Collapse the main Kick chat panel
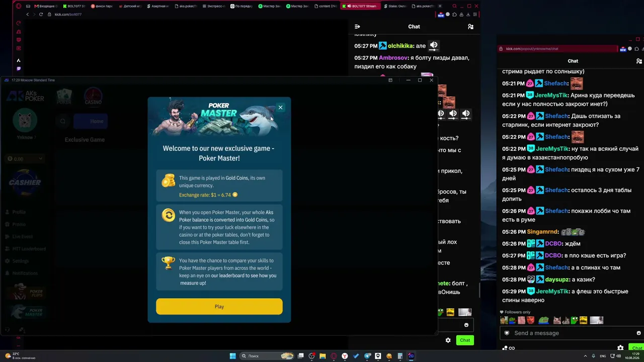644x362 pixels. [357, 27]
